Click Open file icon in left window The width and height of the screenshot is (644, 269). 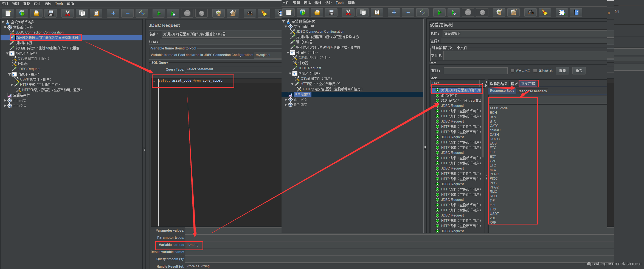pyautogui.click(x=36, y=13)
